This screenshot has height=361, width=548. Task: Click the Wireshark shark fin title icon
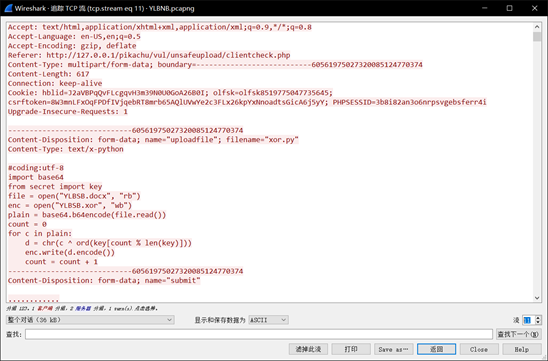pyautogui.click(x=8, y=8)
